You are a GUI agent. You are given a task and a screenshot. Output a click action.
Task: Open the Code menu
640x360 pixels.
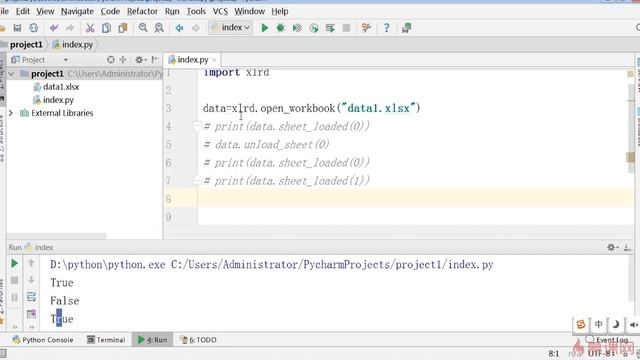click(x=110, y=11)
